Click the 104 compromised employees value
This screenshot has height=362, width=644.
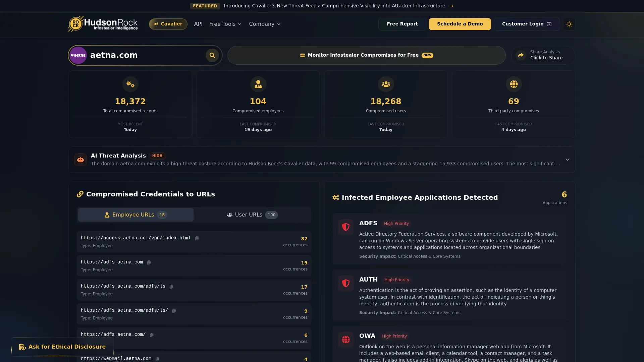(258, 101)
